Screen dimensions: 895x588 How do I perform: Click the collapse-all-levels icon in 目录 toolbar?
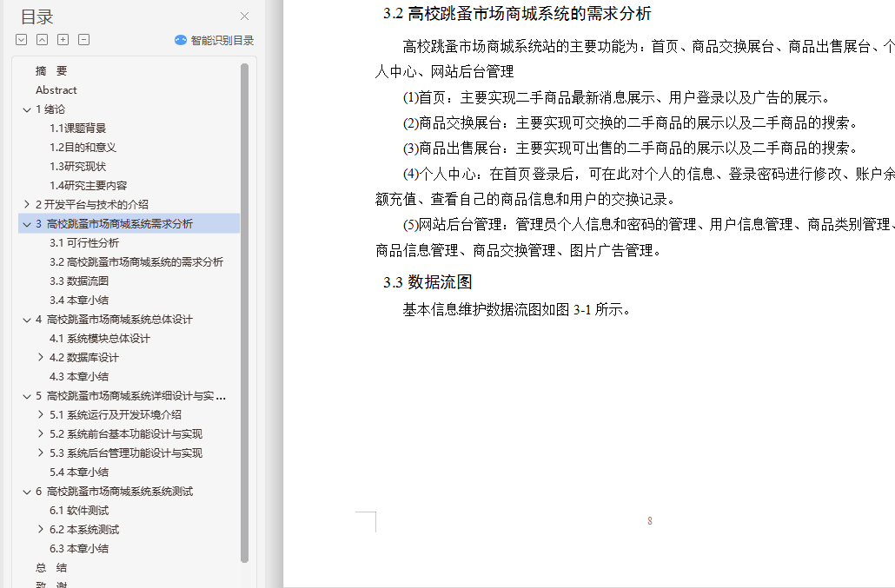43,39
